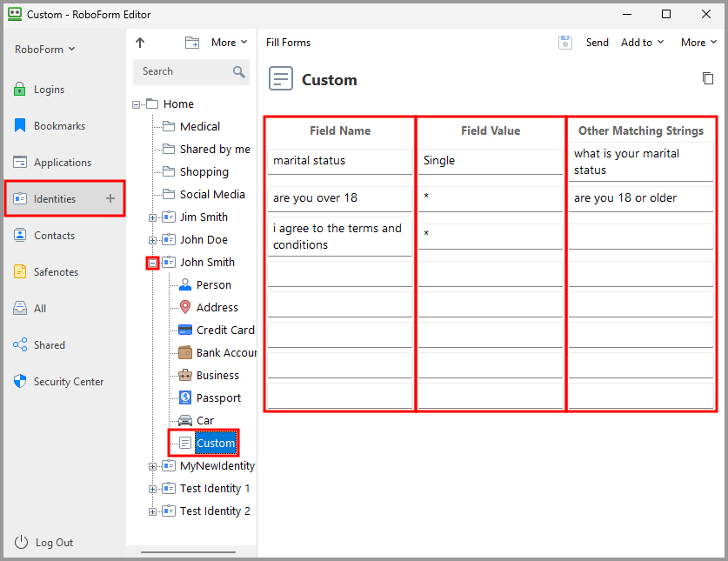This screenshot has width=728, height=561.
Task: Select the Person item under John Smith
Action: pos(204,284)
